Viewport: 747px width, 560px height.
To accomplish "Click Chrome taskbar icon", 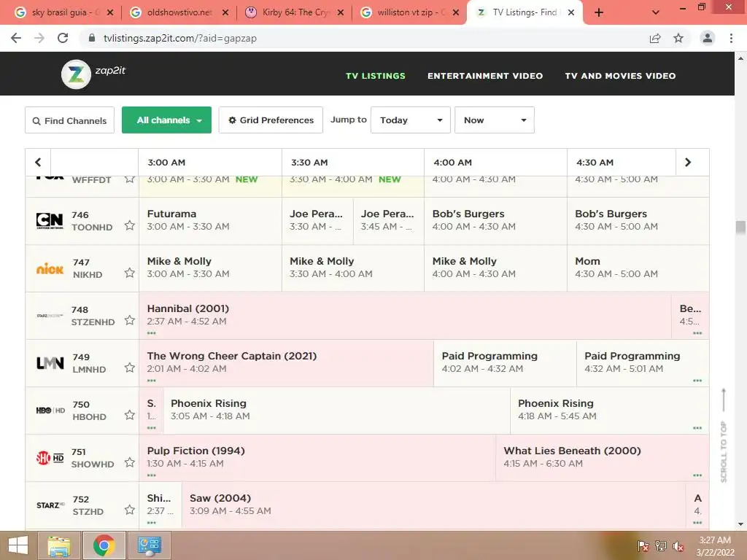I will (104, 545).
